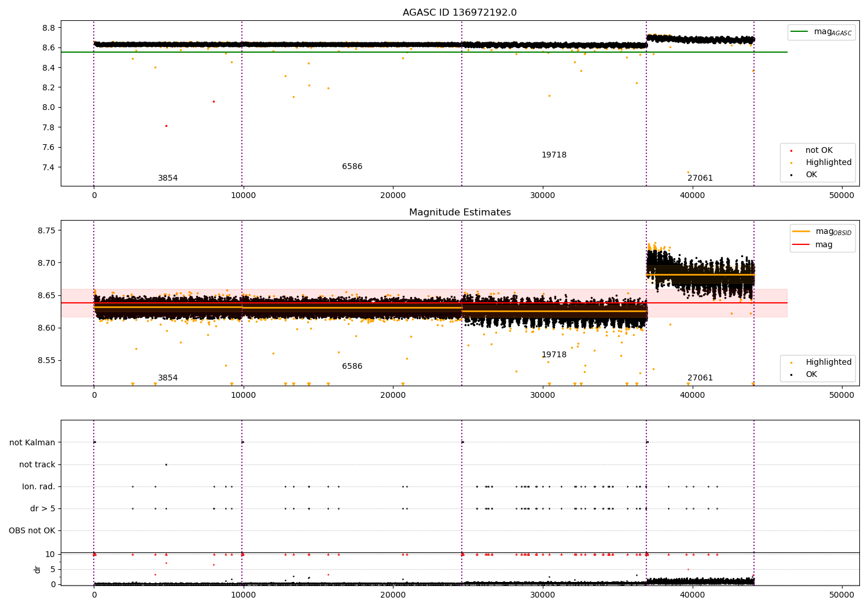Click the orange mag OBSID legend entry
Screen dimensions: 868x608
(822, 232)
